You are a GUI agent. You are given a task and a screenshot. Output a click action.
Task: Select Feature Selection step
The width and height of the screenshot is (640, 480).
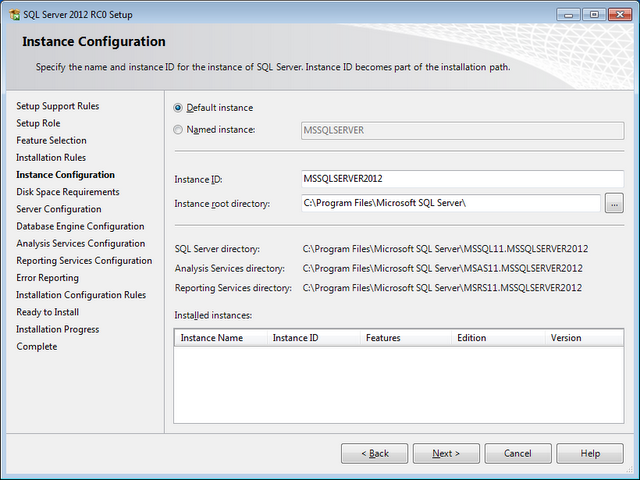tap(51, 140)
